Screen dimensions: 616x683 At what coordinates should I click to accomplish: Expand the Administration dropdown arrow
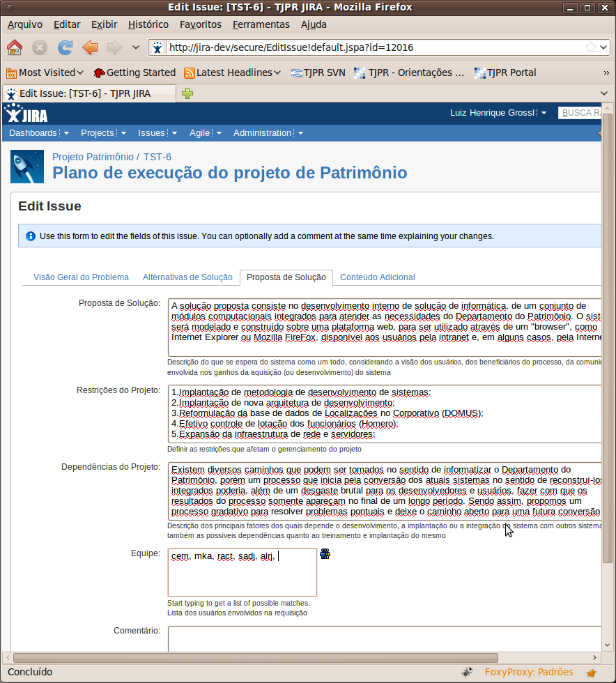pyautogui.click(x=300, y=133)
